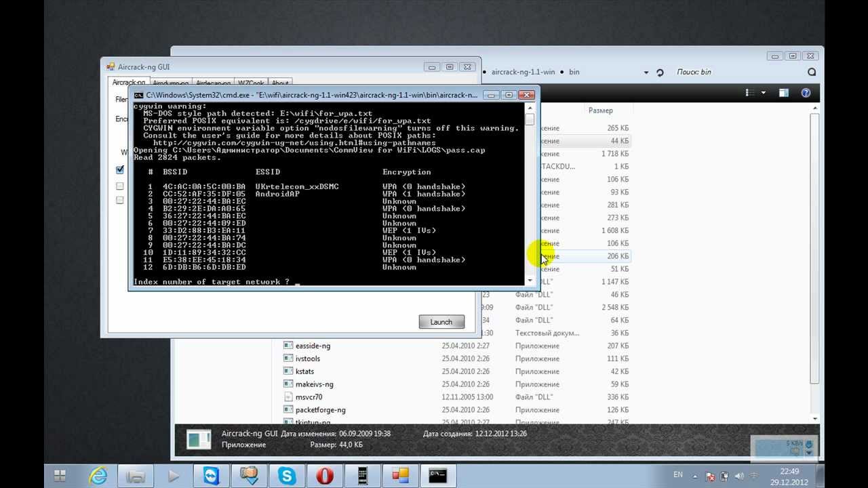Click the Windows Start button
The image size is (868, 488).
tap(60, 476)
